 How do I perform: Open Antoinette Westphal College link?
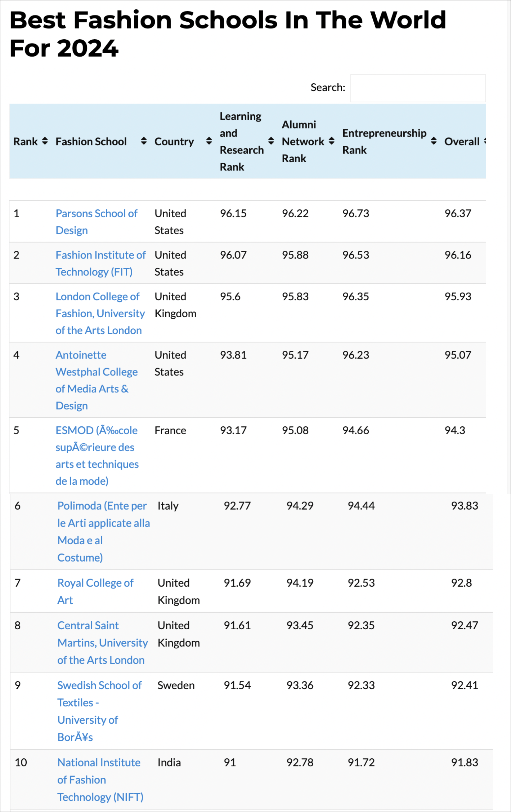[97, 380]
